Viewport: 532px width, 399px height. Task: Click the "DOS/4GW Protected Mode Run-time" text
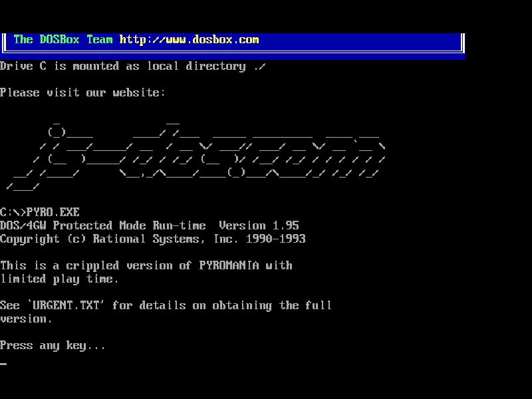102,225
